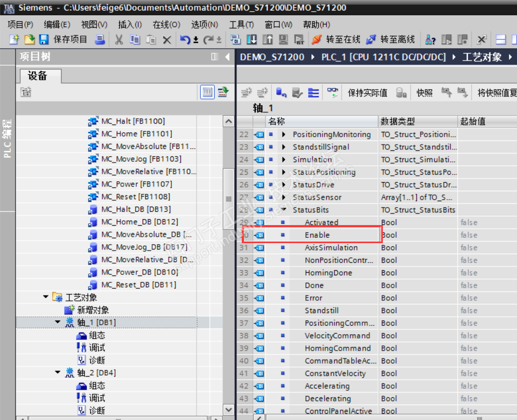
Task: Click the copy icon in toolbar
Action: pyautogui.click(x=135, y=40)
